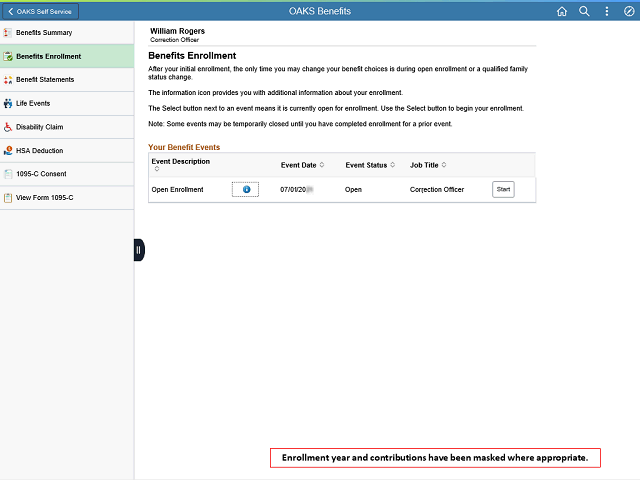
Task: Sort by Event Description column
Action: click(156, 169)
